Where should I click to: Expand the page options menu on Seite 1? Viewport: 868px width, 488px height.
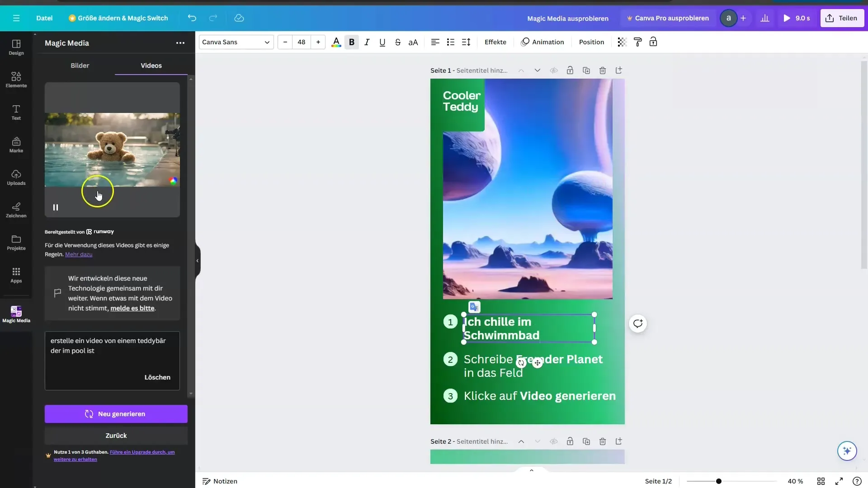[618, 70]
